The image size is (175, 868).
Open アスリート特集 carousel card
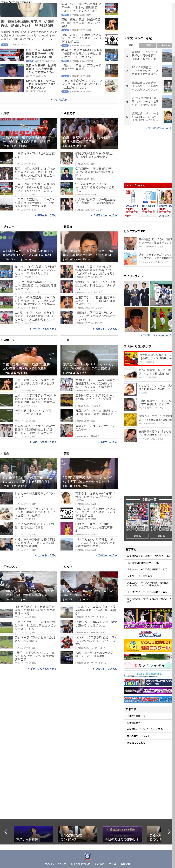click(33, 834)
